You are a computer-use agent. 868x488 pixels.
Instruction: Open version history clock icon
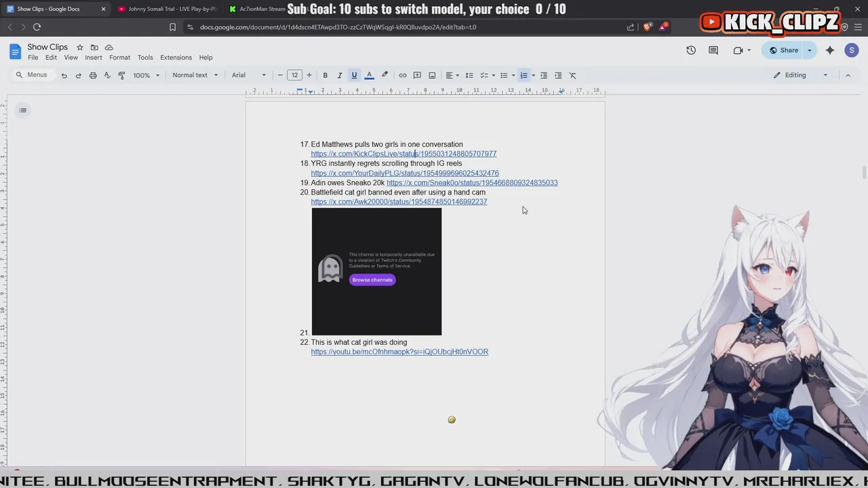691,50
